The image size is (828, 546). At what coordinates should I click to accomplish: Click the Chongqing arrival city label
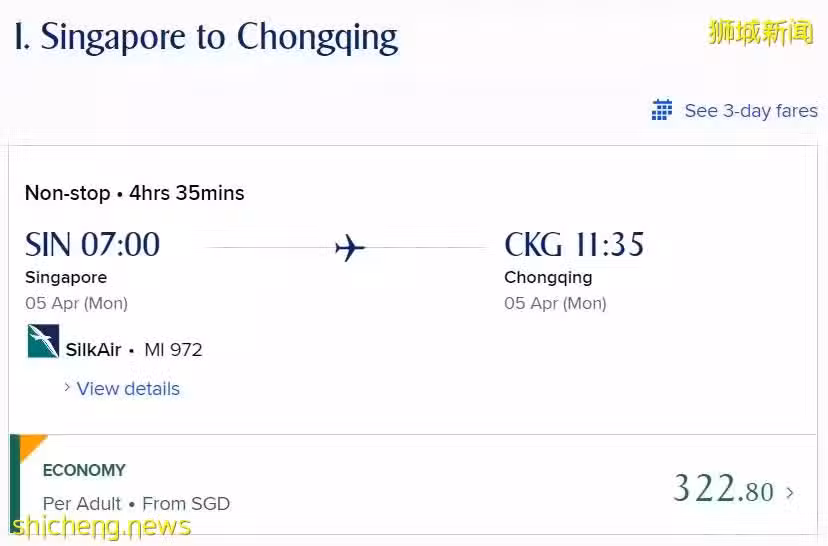(548, 278)
